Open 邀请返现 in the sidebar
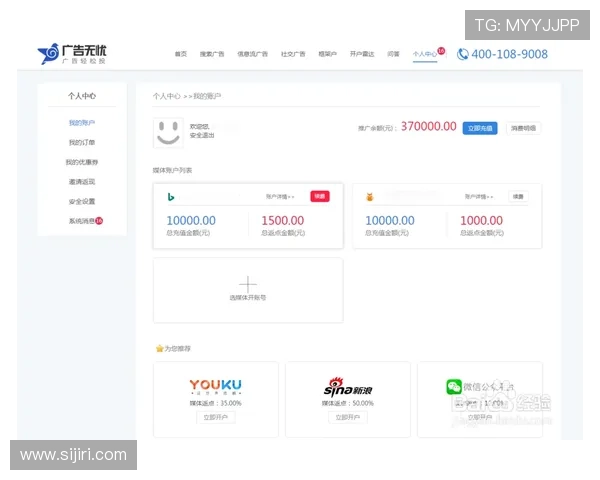Image resolution: width=600 pixels, height=480 pixels. point(82,182)
